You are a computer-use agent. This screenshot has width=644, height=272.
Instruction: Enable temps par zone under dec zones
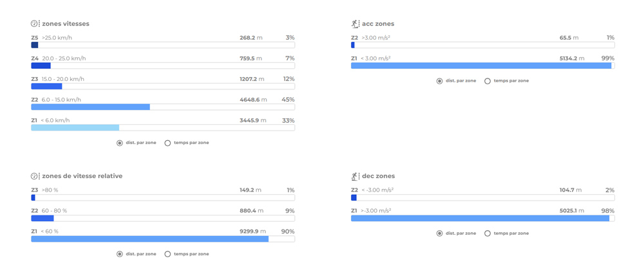(488, 233)
